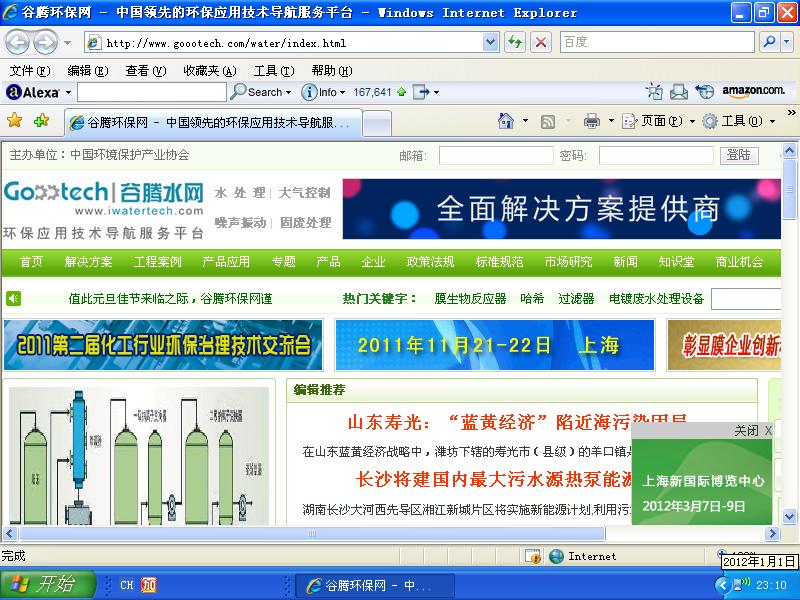Go to the Home page icon
This screenshot has width=800, height=600.
tap(506, 121)
